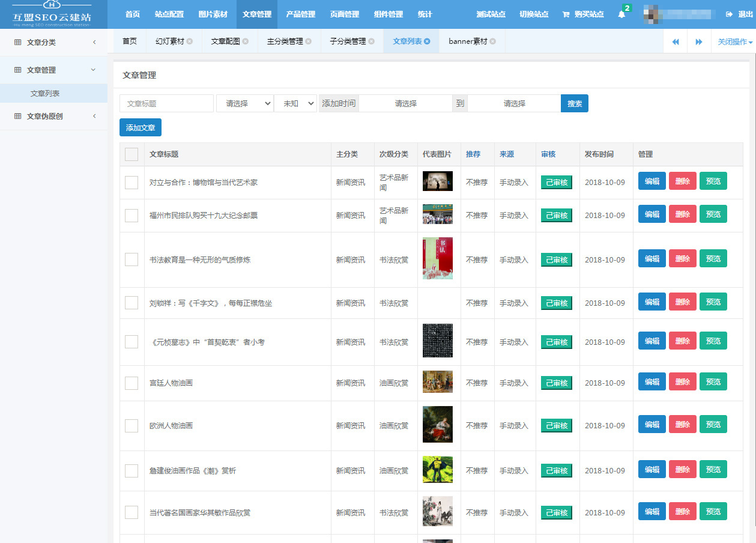The width and height of the screenshot is (756, 543).
Task: Click the shopping cart purchase-site icon
Action: point(566,14)
